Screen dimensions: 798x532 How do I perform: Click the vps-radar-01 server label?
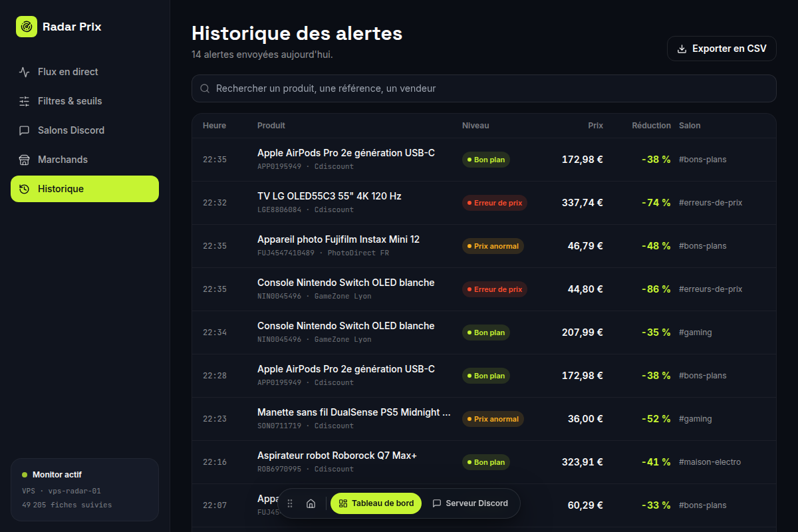[x=74, y=491]
